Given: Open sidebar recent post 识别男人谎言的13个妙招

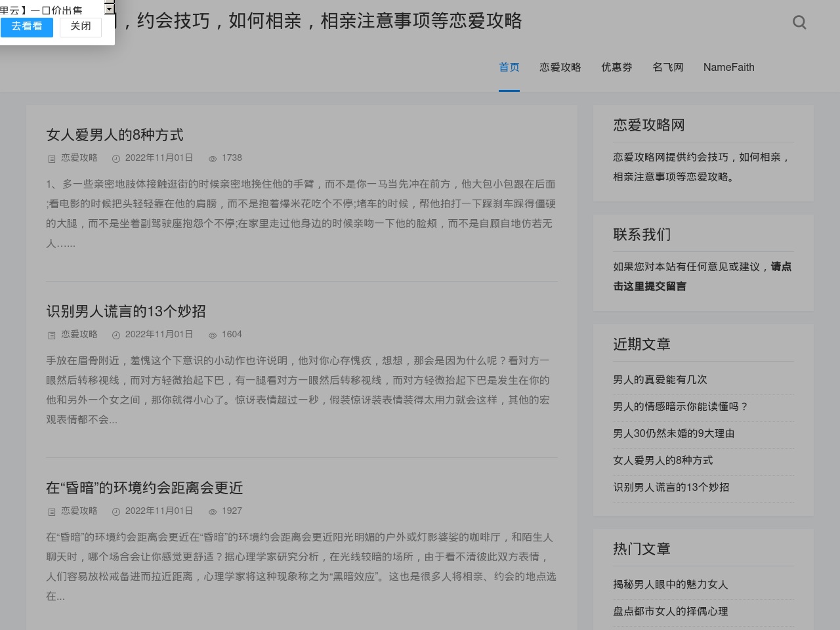Looking at the screenshot, I should pos(671,488).
